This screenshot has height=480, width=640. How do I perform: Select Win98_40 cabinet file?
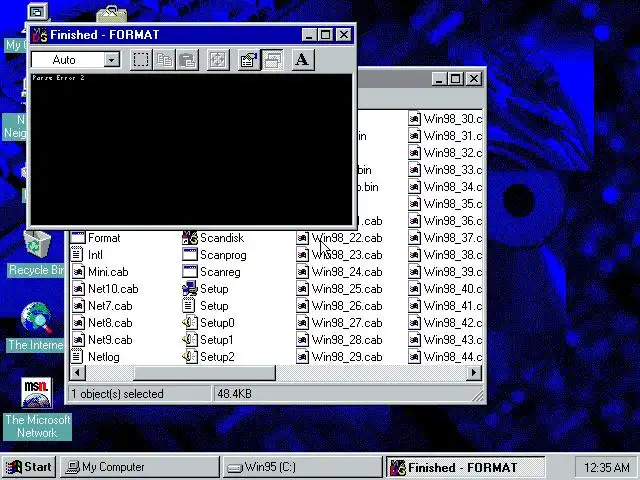(x=445, y=289)
